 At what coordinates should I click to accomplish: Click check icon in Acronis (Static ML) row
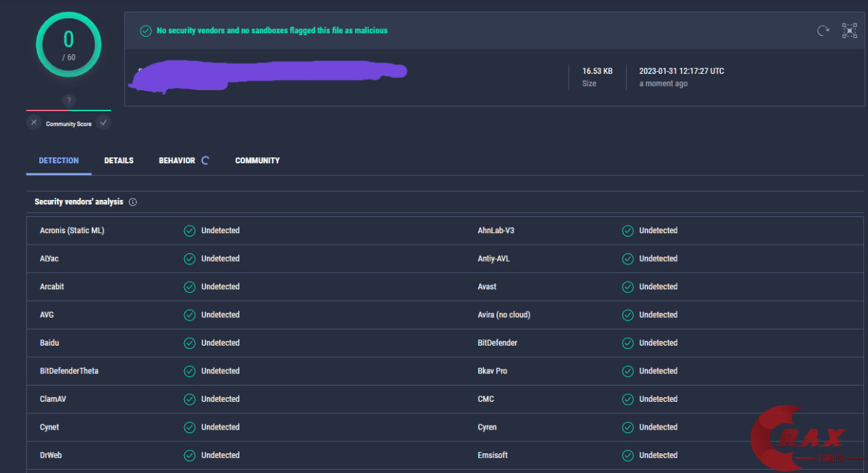coord(190,230)
